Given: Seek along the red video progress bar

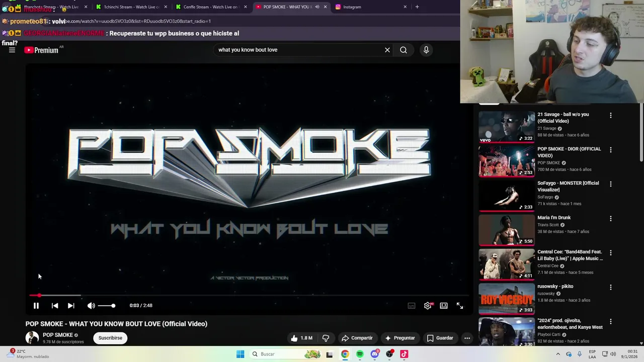Looking at the screenshot, I should pyautogui.click(x=249, y=295).
